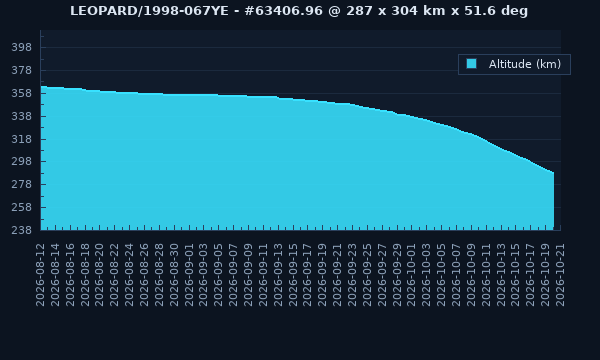Click the 'Altitude (km)' legend label
This screenshot has width=600, height=360.
tap(525, 64)
